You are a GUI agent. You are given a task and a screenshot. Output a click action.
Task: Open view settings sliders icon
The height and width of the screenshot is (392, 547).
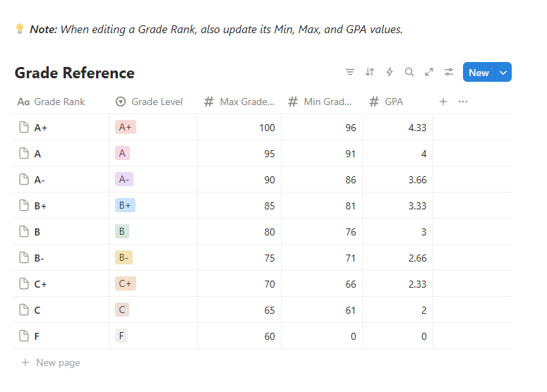click(x=449, y=73)
